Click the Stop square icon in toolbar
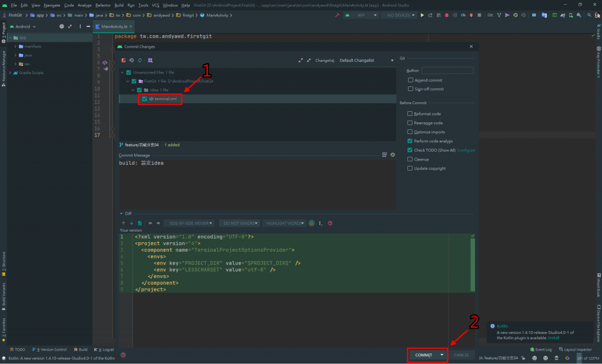This screenshot has height=364, width=602. click(x=479, y=15)
